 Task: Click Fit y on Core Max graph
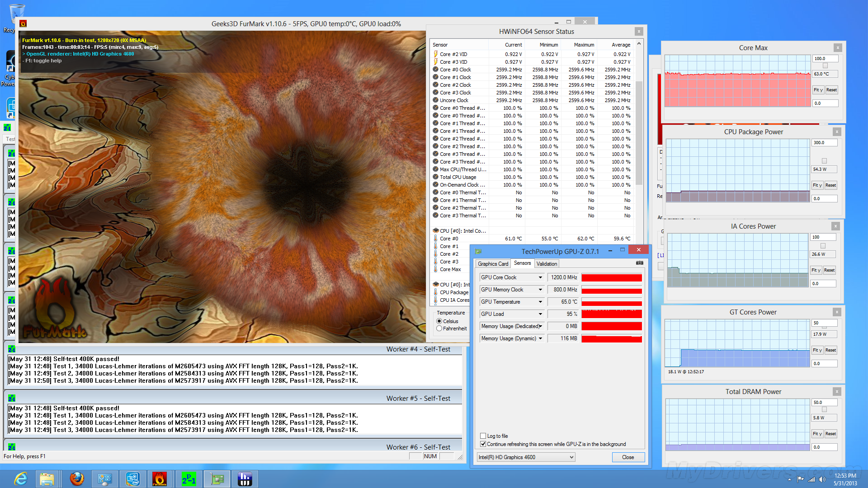(818, 90)
